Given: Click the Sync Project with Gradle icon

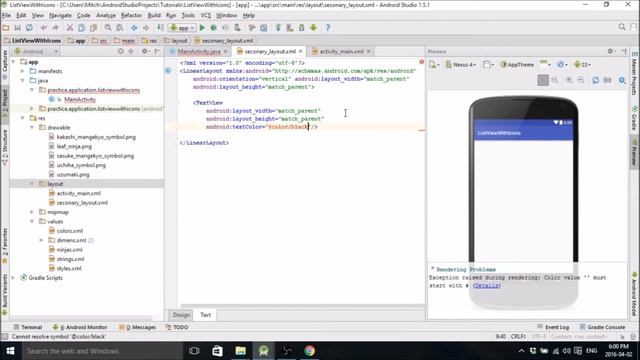Looking at the screenshot, I should pyautogui.click(x=278, y=28).
